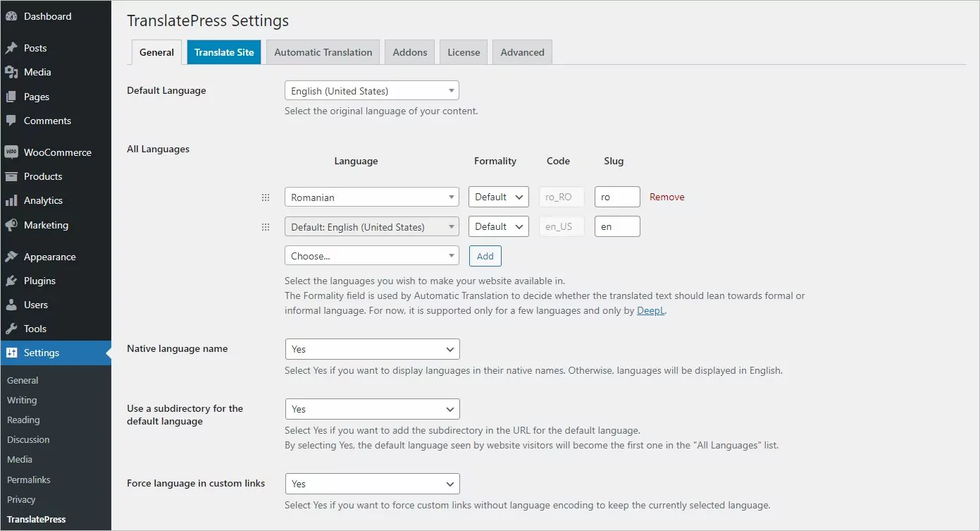Click the Pages icon in sidebar
Viewport: 980px width, 531px height.
tap(11, 97)
